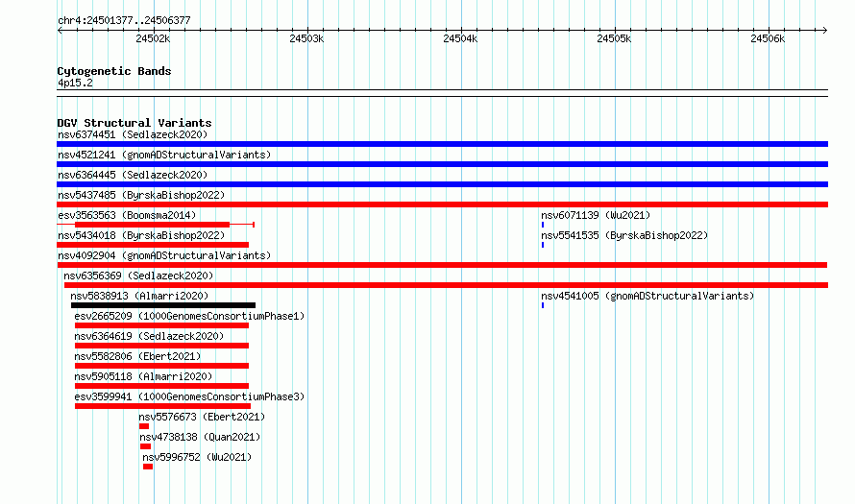Click the red bar under nsv6356369

(446, 285)
